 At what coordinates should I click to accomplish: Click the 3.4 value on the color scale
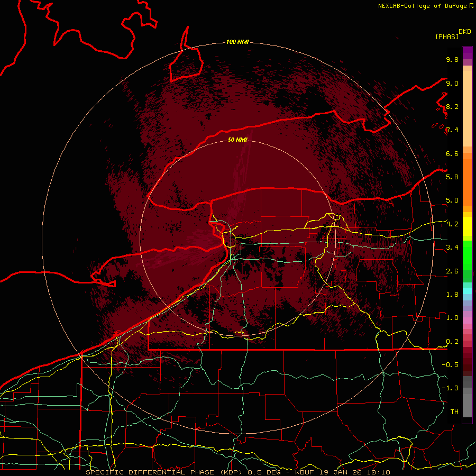coord(452,248)
